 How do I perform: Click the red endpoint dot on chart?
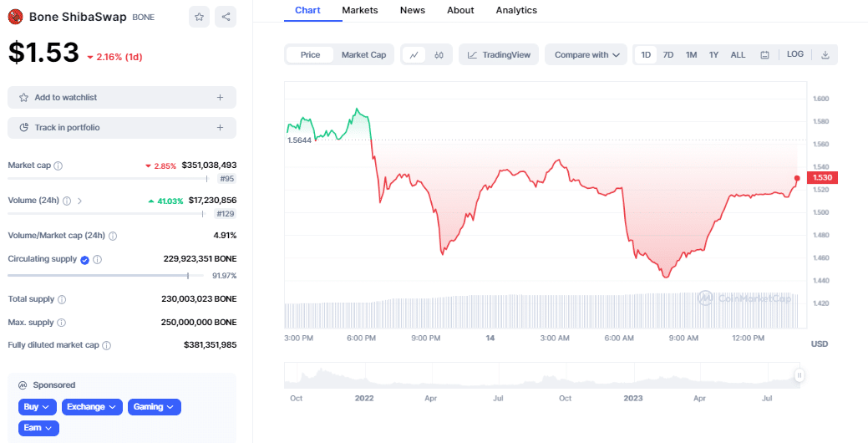tap(797, 178)
